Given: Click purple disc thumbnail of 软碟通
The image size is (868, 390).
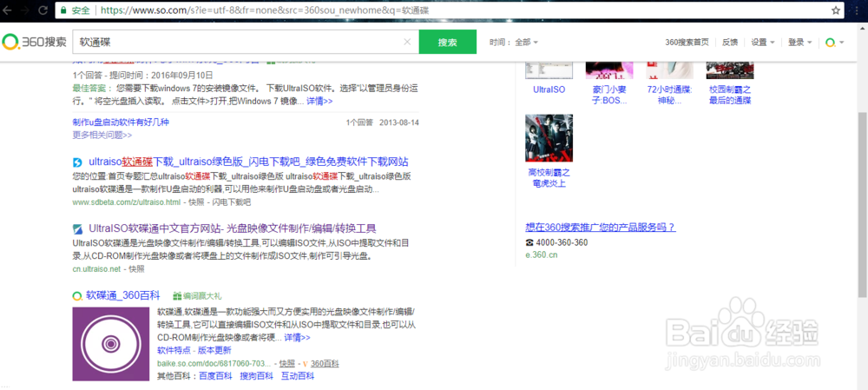Looking at the screenshot, I should point(110,344).
